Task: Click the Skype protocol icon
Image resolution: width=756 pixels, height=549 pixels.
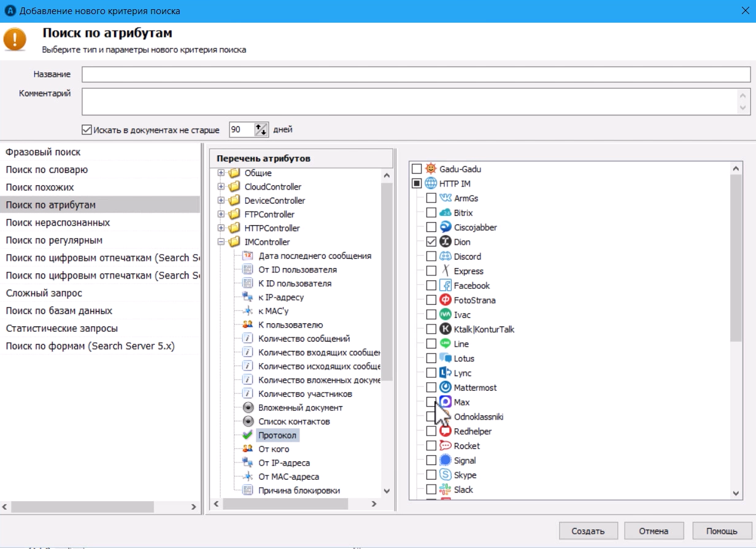Action: tap(445, 475)
